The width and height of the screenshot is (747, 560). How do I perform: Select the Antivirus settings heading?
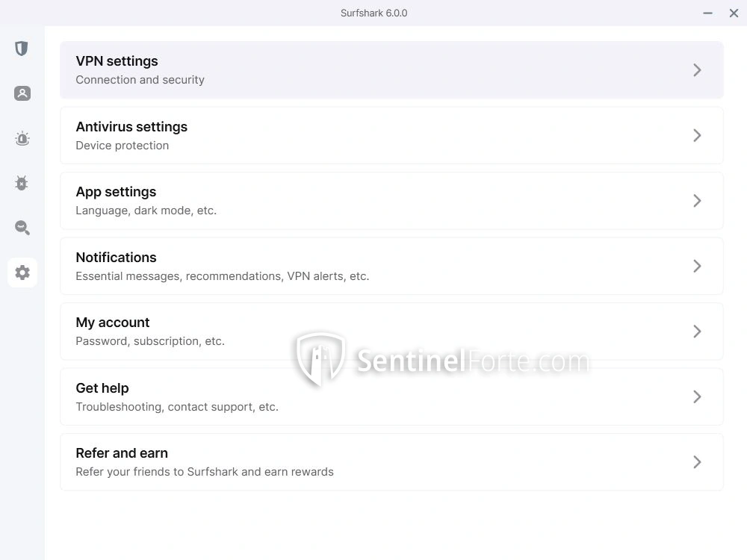(x=131, y=127)
